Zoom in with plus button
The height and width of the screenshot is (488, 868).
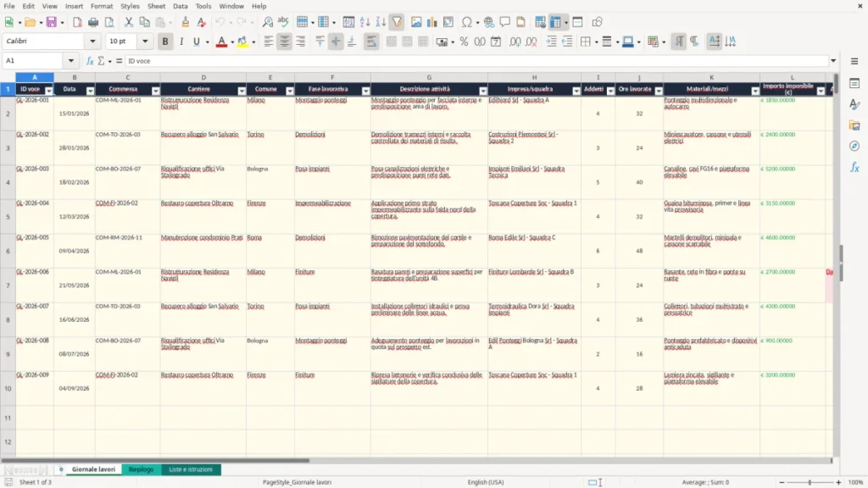pyautogui.click(x=838, y=482)
